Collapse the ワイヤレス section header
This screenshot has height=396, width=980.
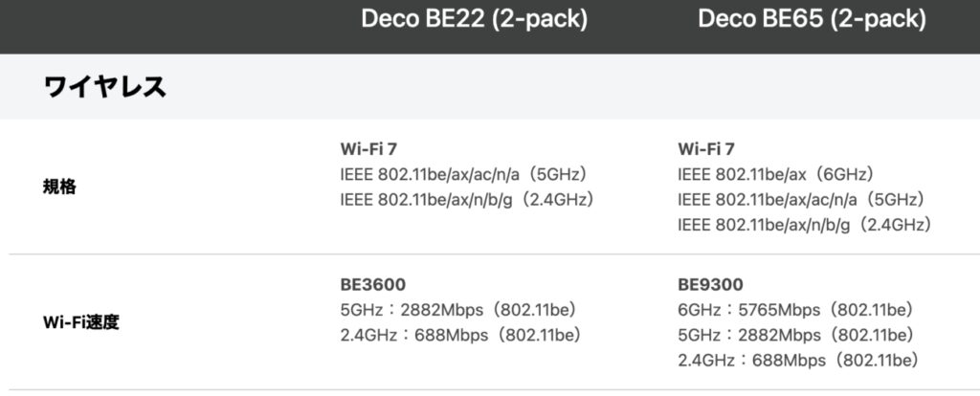point(105,87)
